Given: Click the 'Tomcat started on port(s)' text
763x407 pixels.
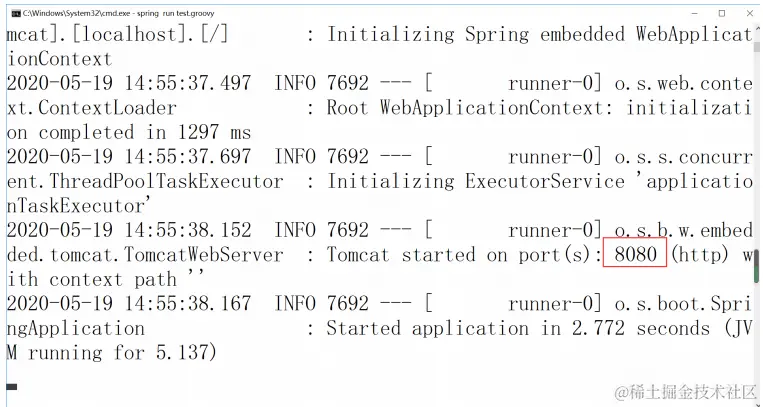Looking at the screenshot, I should pos(464,255).
